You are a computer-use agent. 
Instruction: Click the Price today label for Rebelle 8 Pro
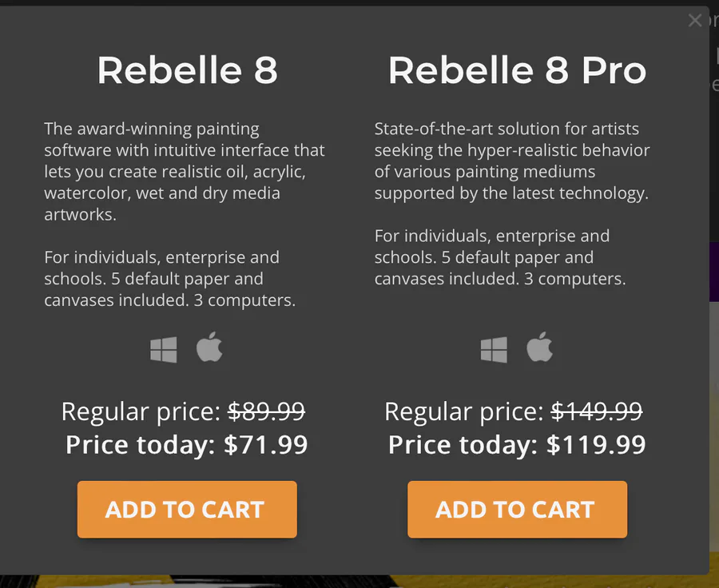tap(463, 445)
